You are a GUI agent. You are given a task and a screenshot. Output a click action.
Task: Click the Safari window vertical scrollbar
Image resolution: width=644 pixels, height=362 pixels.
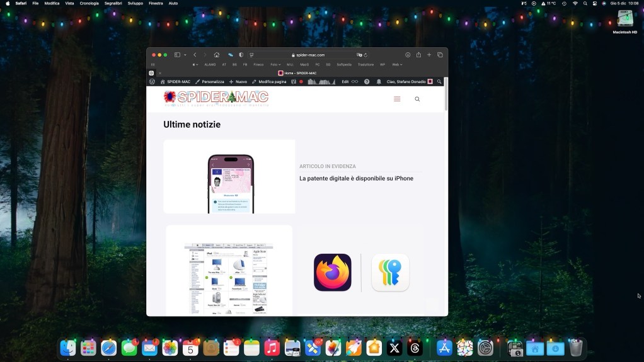tap(446, 94)
